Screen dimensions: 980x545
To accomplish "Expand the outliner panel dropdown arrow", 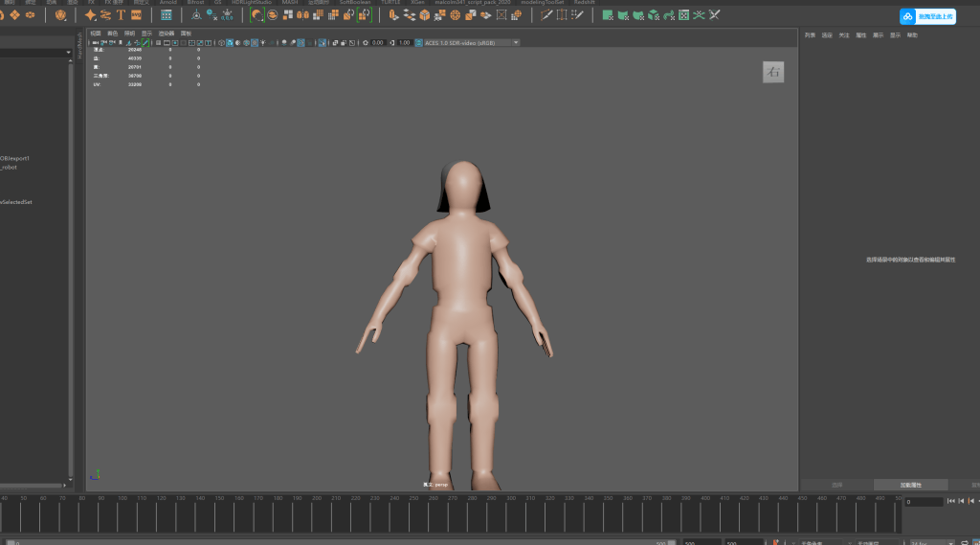I will coord(68,53).
